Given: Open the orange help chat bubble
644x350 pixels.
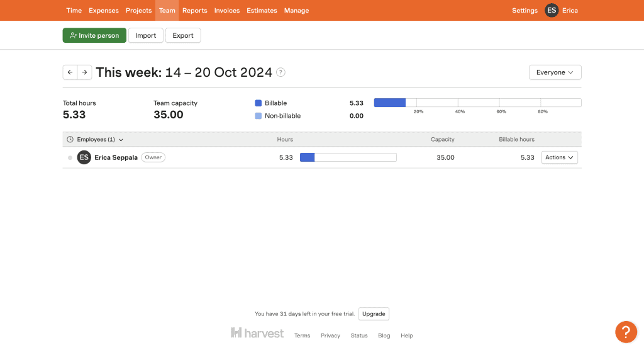Looking at the screenshot, I should (x=626, y=332).
